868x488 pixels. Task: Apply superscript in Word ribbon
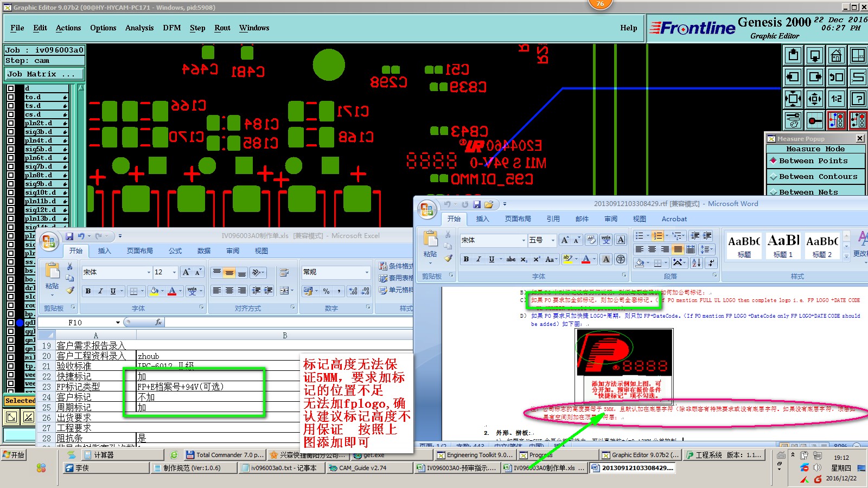[x=537, y=259]
